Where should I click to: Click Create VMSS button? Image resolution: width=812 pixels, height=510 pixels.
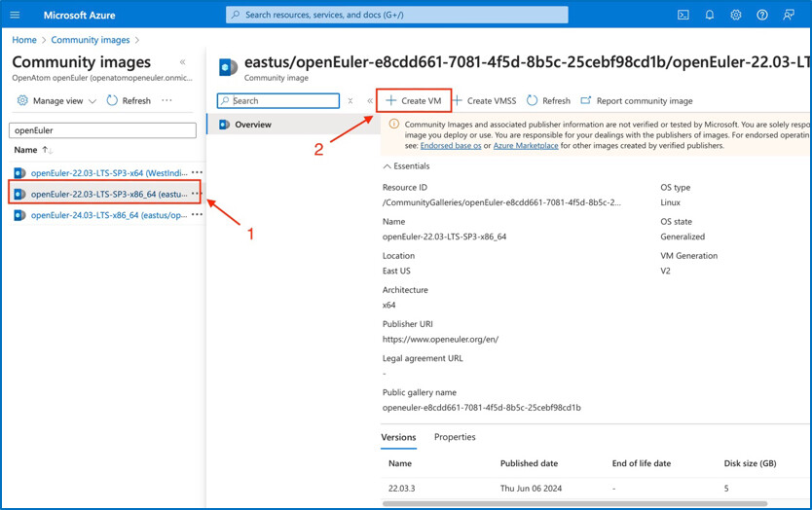click(x=484, y=100)
